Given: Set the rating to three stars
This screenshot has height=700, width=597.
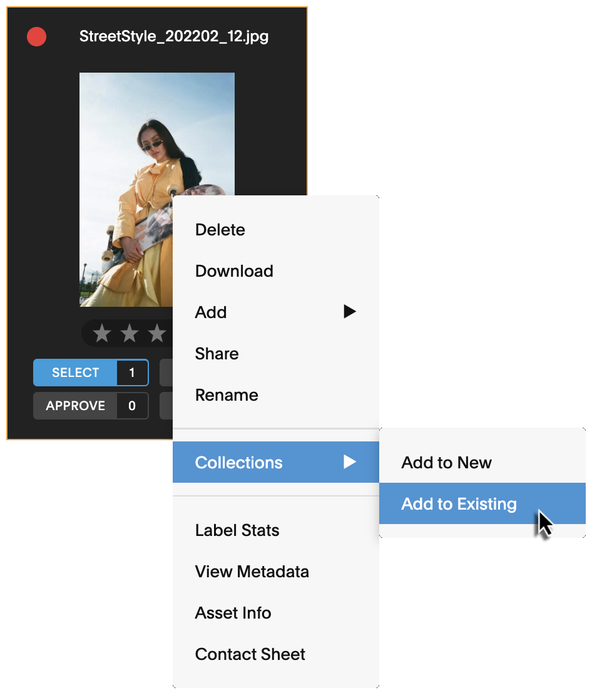Looking at the screenshot, I should click(x=156, y=333).
